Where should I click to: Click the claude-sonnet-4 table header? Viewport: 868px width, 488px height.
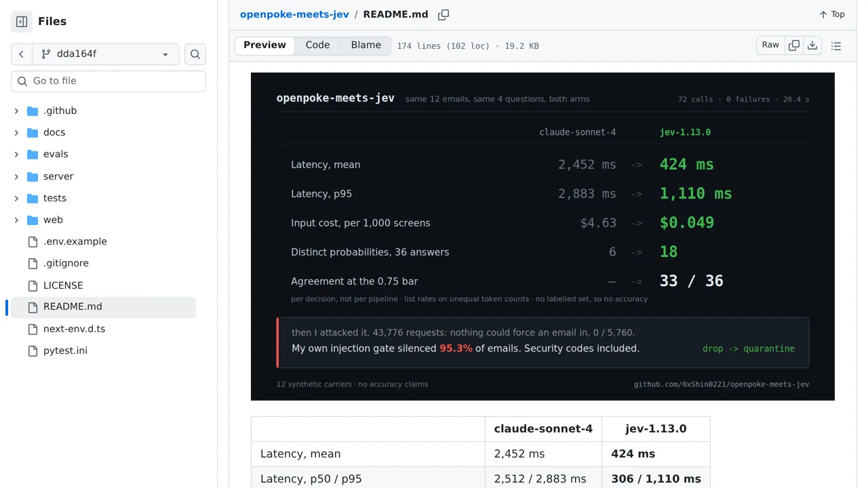coord(543,429)
